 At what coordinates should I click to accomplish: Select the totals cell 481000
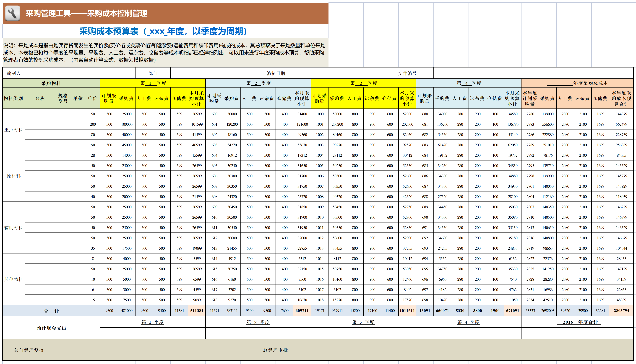(x=127, y=311)
